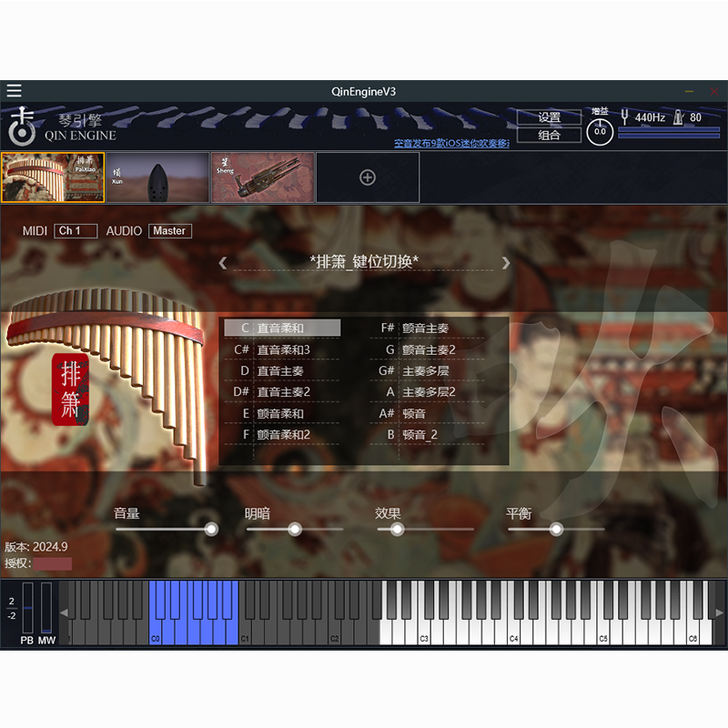Click the QinEngineV3 title text
Screen dimensions: 728x728
point(363,92)
